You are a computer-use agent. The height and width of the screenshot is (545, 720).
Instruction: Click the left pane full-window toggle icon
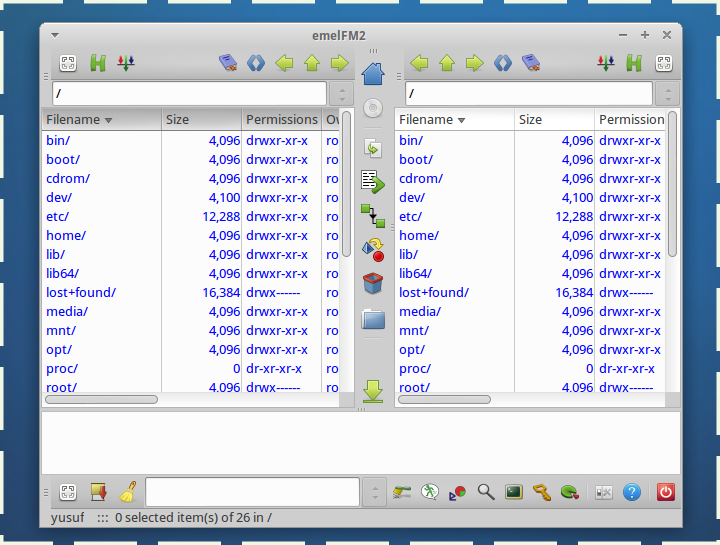[x=68, y=63]
